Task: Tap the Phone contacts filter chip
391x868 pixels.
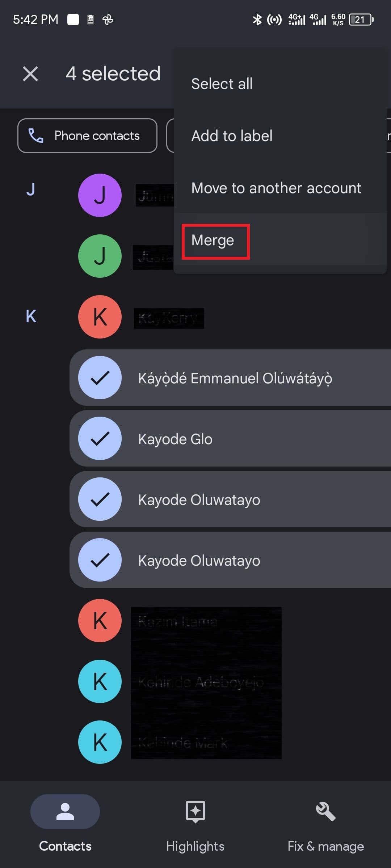Action: coord(87,136)
